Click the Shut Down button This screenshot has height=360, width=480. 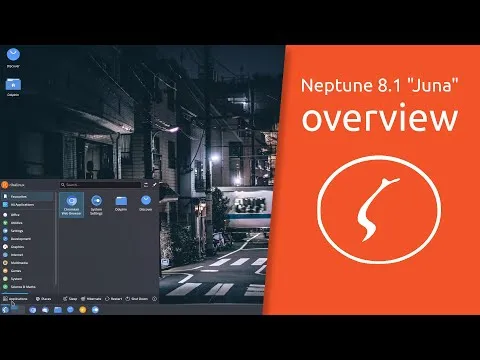[x=137, y=299]
